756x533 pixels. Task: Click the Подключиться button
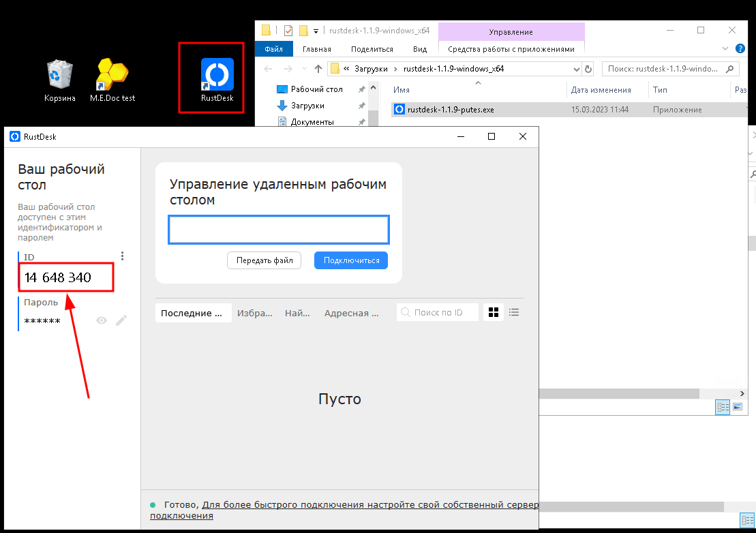[351, 260]
